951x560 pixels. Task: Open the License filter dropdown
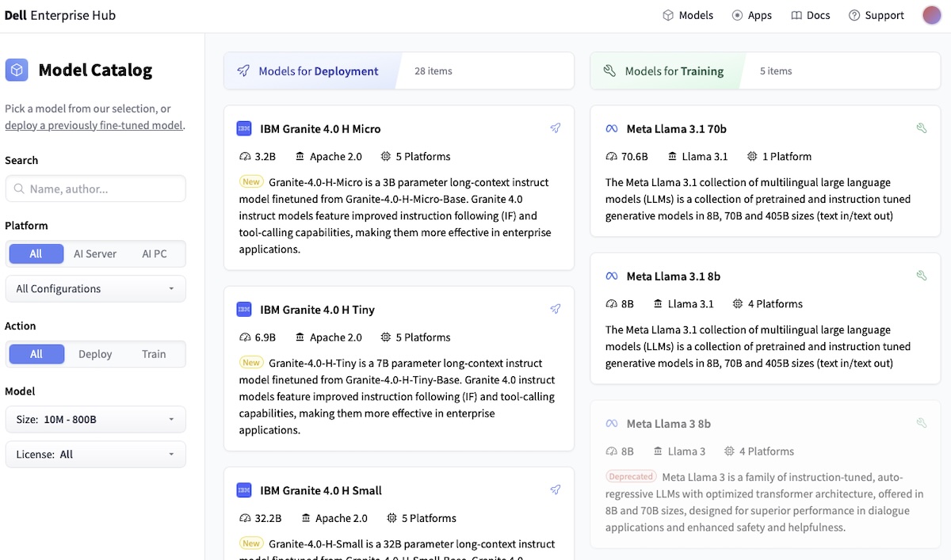[95, 455]
